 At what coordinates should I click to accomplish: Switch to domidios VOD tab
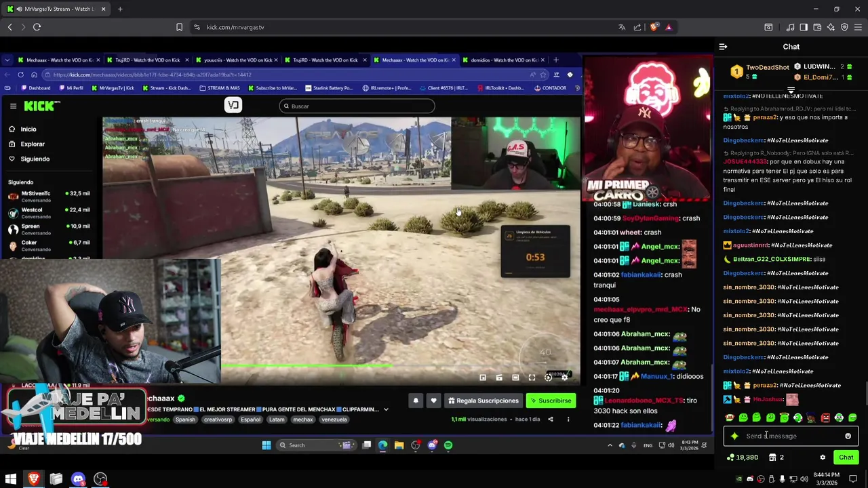point(503,60)
